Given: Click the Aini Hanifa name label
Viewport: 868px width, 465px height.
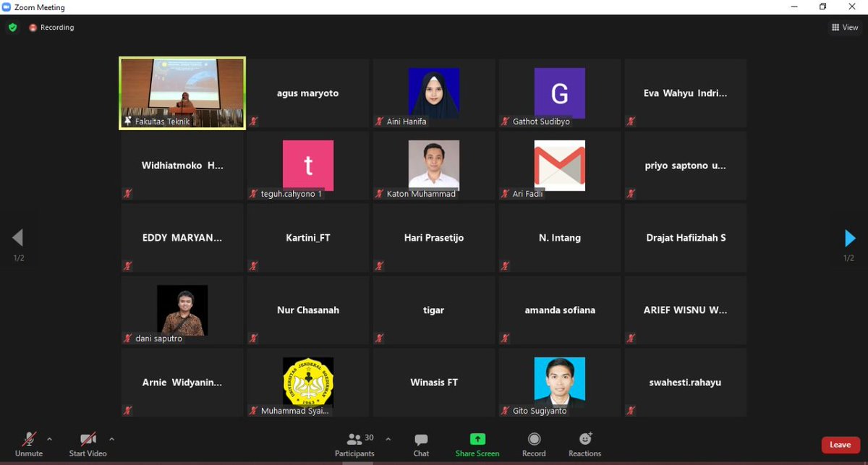Looking at the screenshot, I should tap(407, 121).
